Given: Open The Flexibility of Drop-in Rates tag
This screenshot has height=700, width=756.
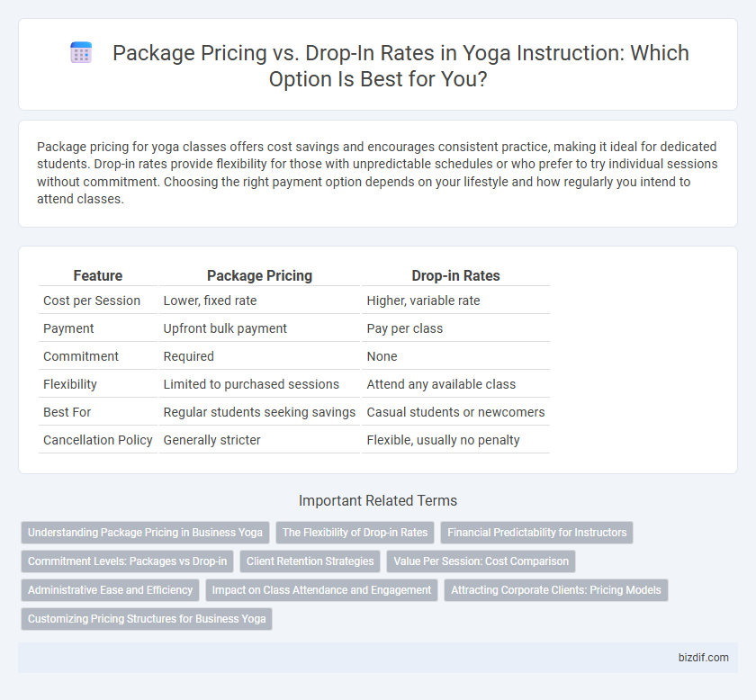Looking at the screenshot, I should pos(355,533).
